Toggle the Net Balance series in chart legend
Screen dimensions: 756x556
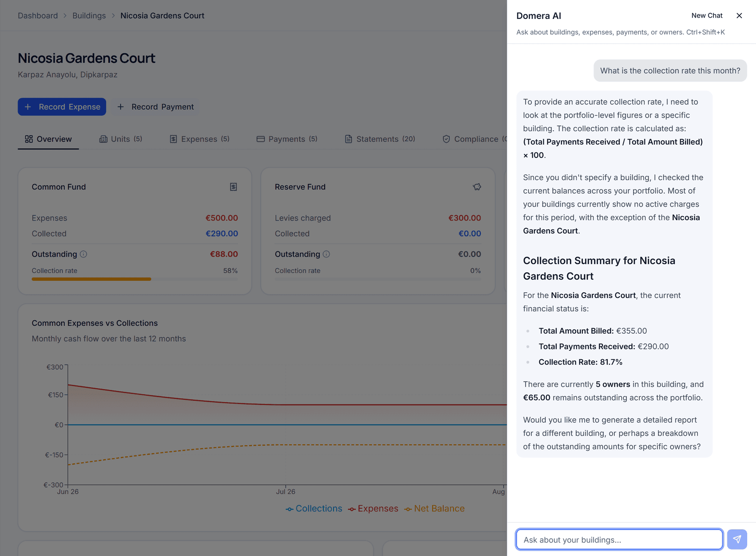435,509
